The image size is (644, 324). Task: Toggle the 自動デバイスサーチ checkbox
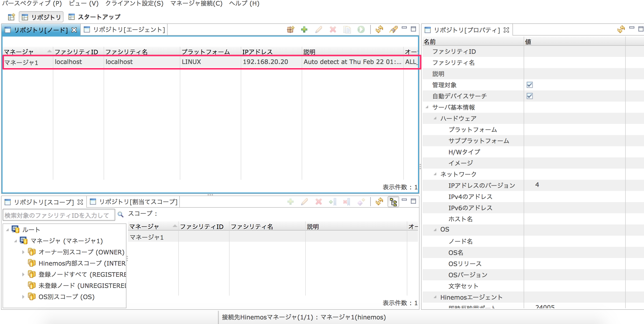pos(529,96)
